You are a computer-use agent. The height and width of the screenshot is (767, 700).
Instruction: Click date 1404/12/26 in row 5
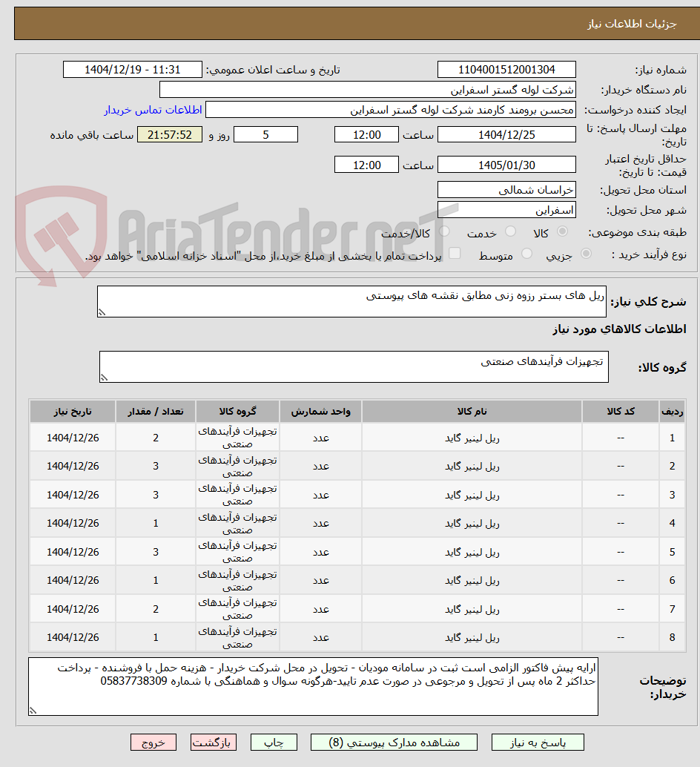[73, 552]
